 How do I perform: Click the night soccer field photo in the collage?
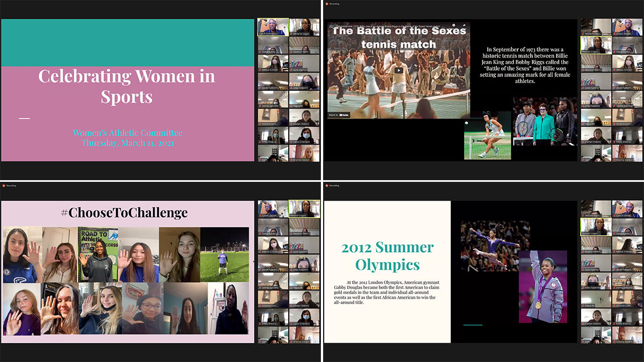[224, 254]
